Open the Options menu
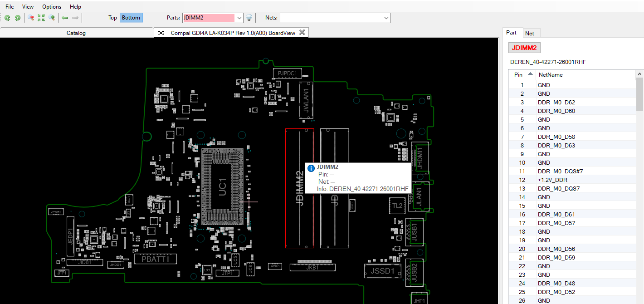This screenshot has height=304, width=644. [52, 7]
